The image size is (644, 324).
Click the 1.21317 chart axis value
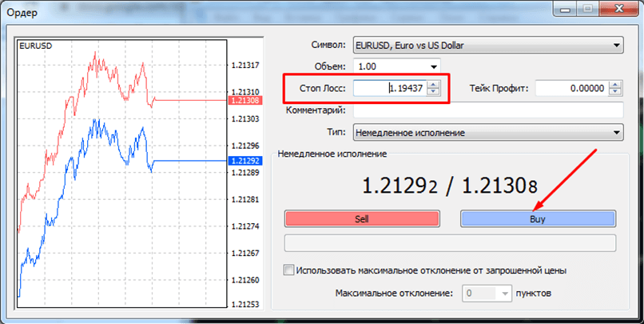[x=245, y=65]
